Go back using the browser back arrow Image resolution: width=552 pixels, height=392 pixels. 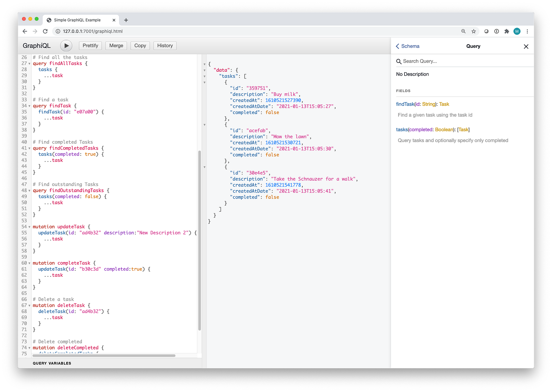(x=25, y=31)
